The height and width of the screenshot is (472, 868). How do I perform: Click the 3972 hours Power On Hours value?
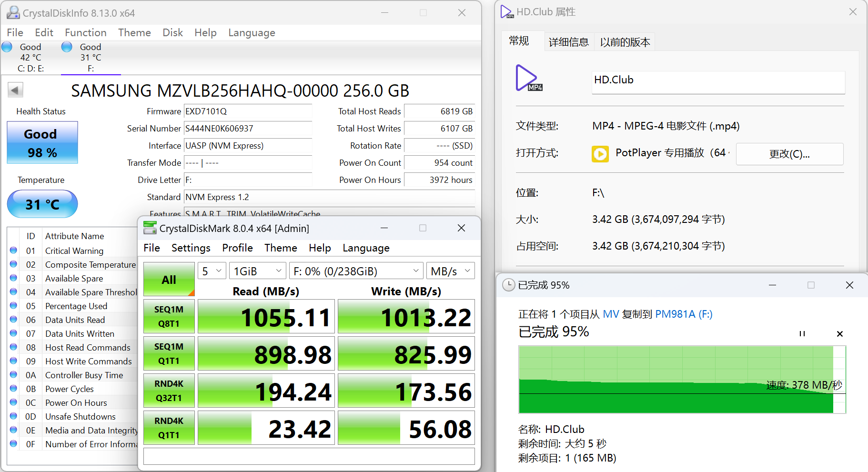[439, 180]
